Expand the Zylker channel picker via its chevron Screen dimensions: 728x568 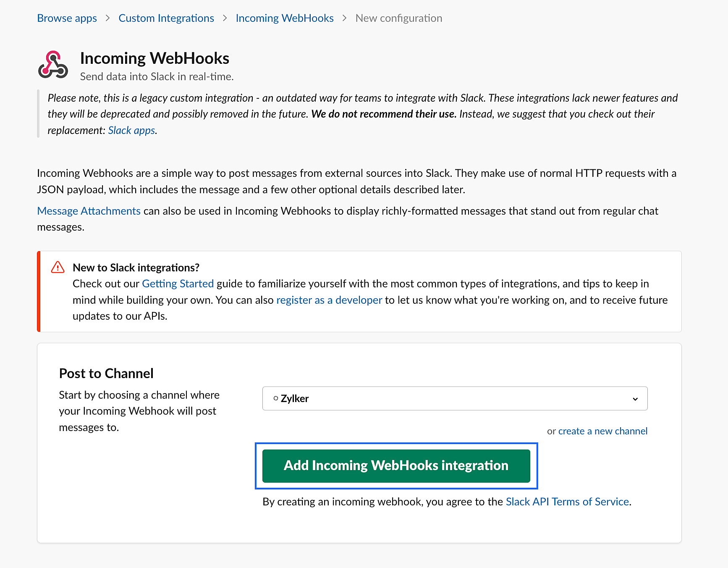[635, 398]
